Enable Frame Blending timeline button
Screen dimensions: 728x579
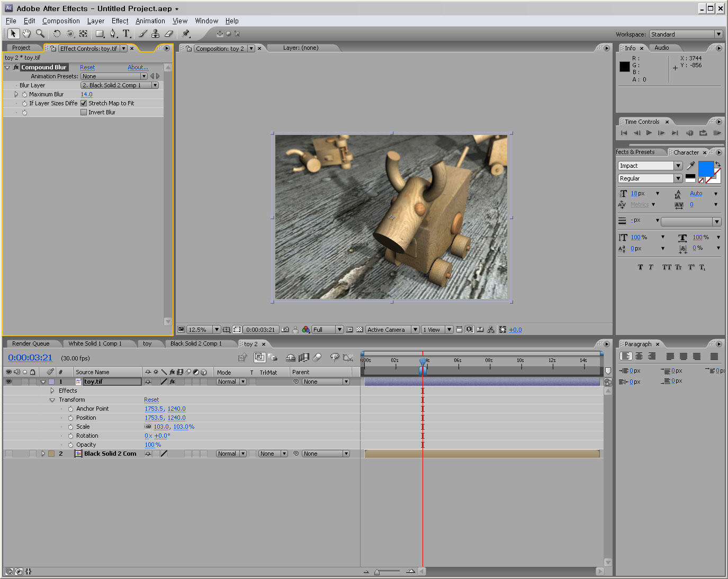[x=303, y=357]
